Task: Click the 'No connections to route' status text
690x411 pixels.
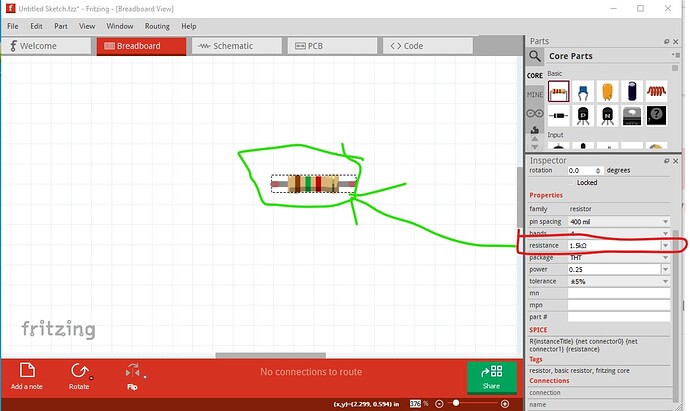Action: pyautogui.click(x=311, y=372)
